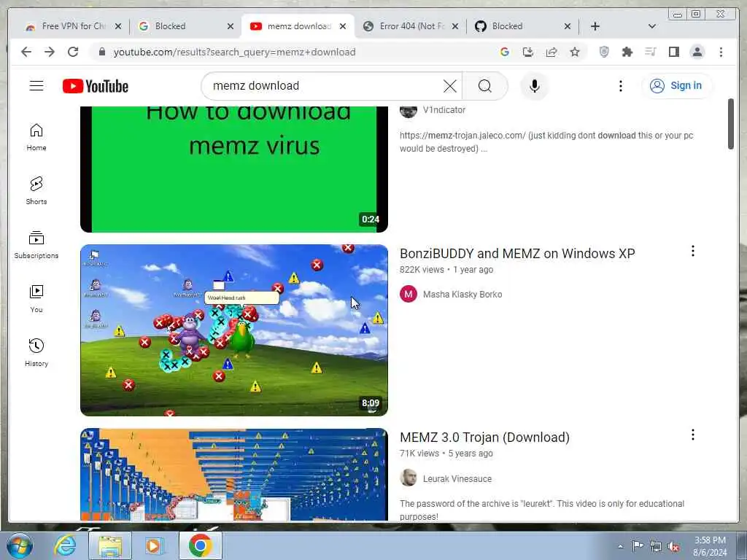
Task: Go back using the browser back arrow
Action: tap(26, 52)
